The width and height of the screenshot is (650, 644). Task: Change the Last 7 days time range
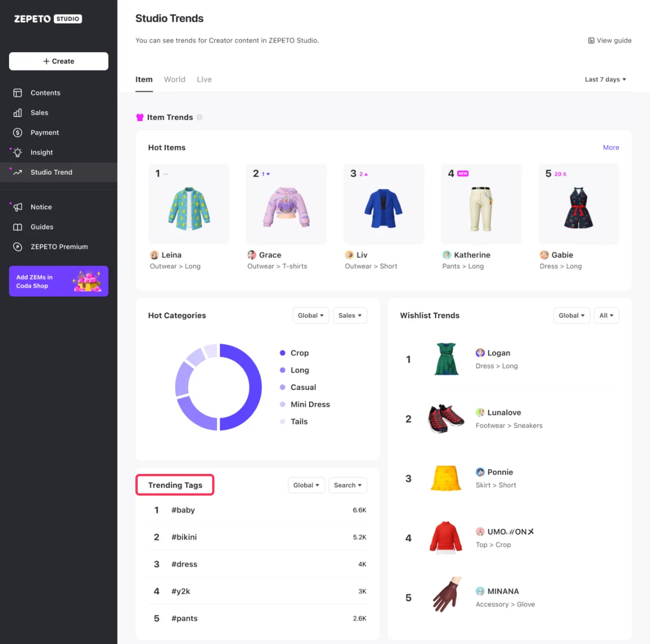pyautogui.click(x=605, y=79)
